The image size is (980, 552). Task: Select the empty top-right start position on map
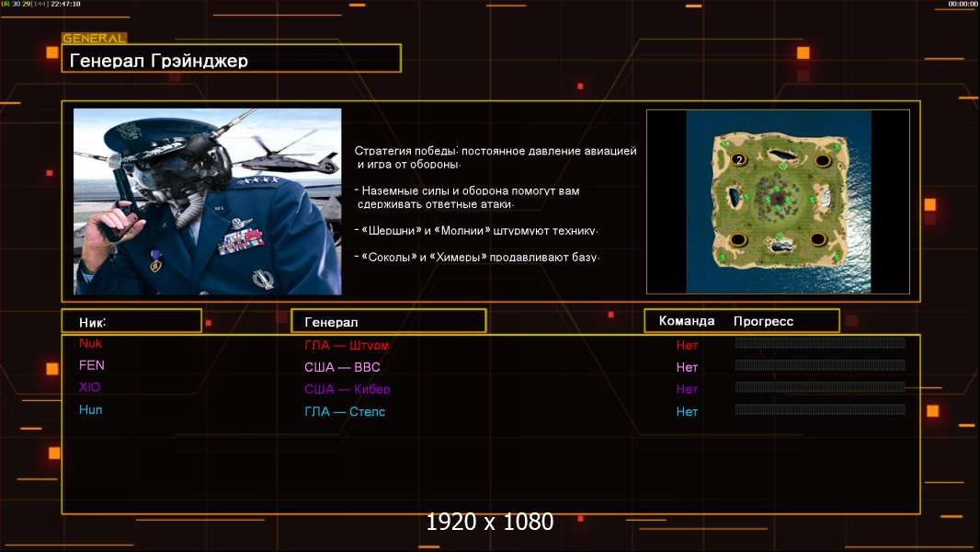point(822,160)
